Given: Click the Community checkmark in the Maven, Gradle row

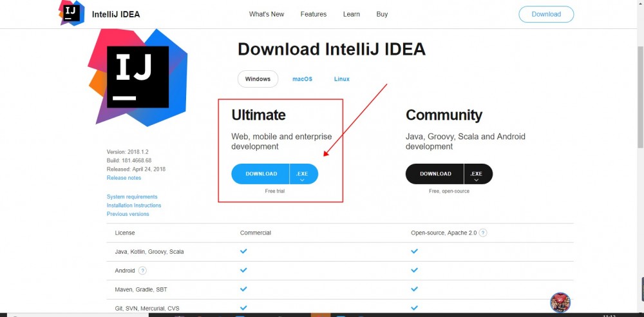Looking at the screenshot, I should (414, 289).
